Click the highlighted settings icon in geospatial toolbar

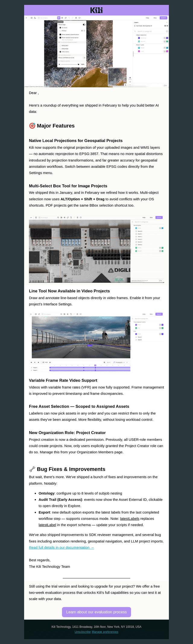click(x=59, y=18)
